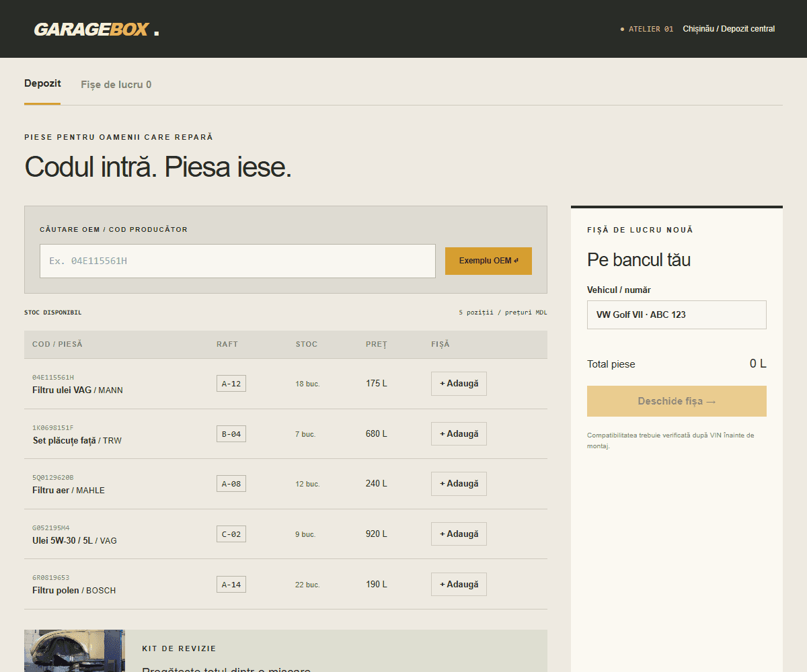This screenshot has height=672, width=807.
Task: Open the Fișe de lucru tab
Action: (116, 85)
